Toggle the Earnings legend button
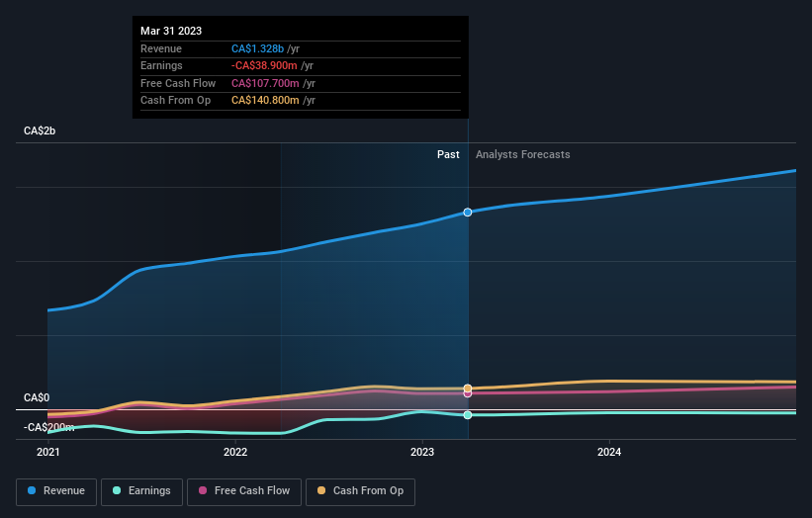This screenshot has height=518, width=812. point(141,491)
